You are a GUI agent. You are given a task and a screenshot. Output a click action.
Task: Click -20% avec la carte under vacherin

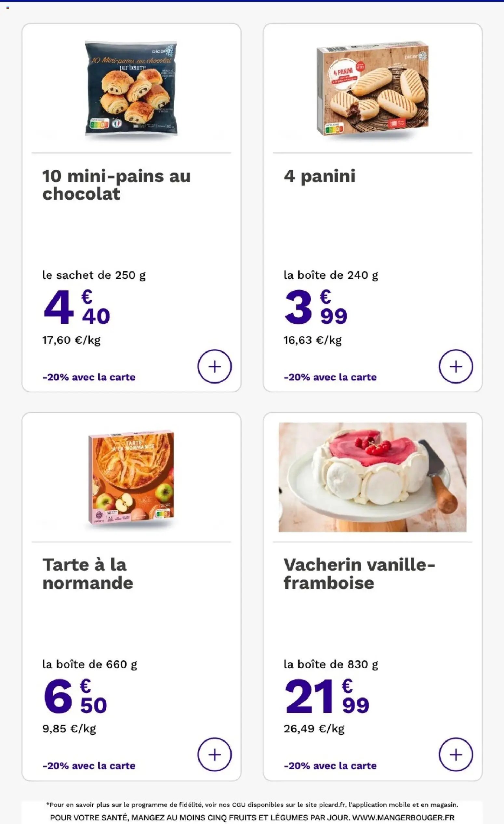[x=330, y=766]
